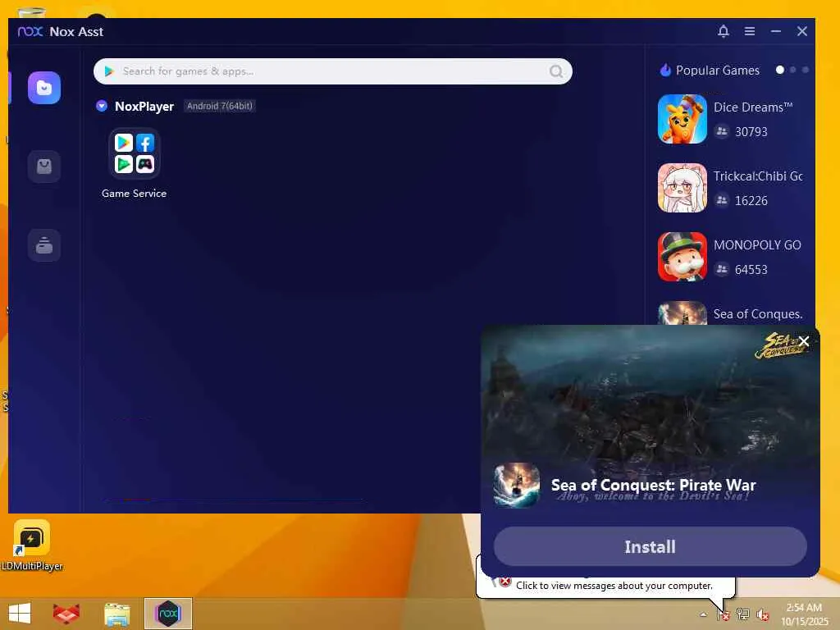Screen dimensions: 840x630
Task: Install Sea of Conquest: Pirate War
Action: tap(650, 546)
